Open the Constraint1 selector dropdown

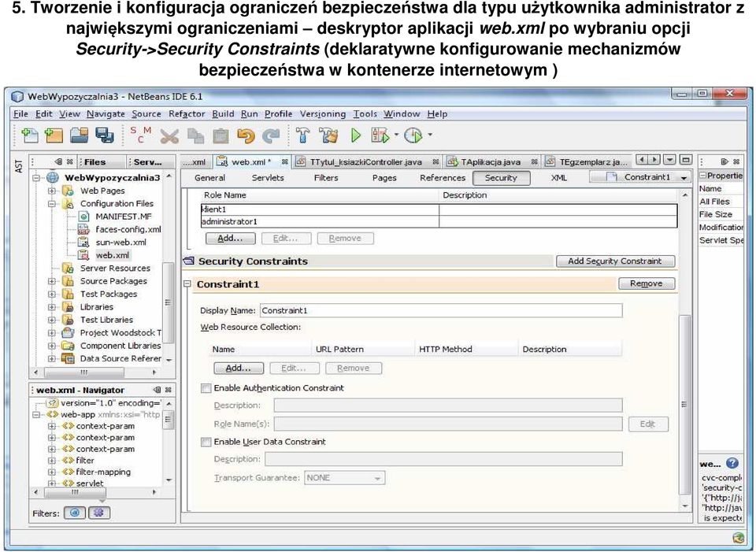click(x=684, y=178)
